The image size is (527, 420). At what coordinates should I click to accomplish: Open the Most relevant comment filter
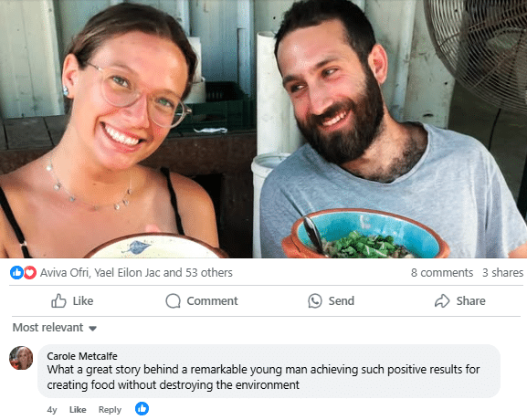55,327
